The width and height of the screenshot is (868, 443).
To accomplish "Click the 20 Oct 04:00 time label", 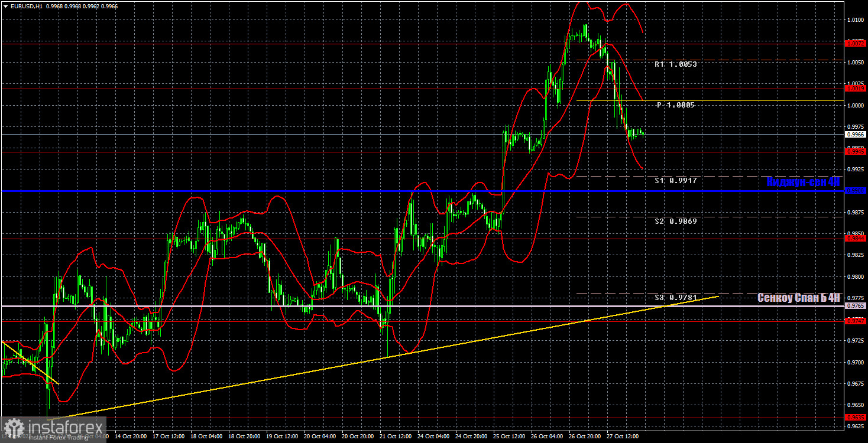I will point(321,437).
